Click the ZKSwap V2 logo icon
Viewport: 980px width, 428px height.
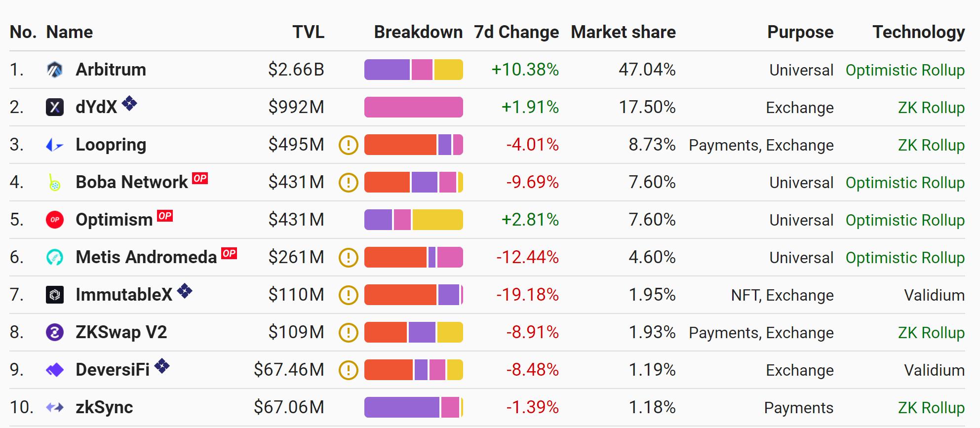click(x=55, y=332)
